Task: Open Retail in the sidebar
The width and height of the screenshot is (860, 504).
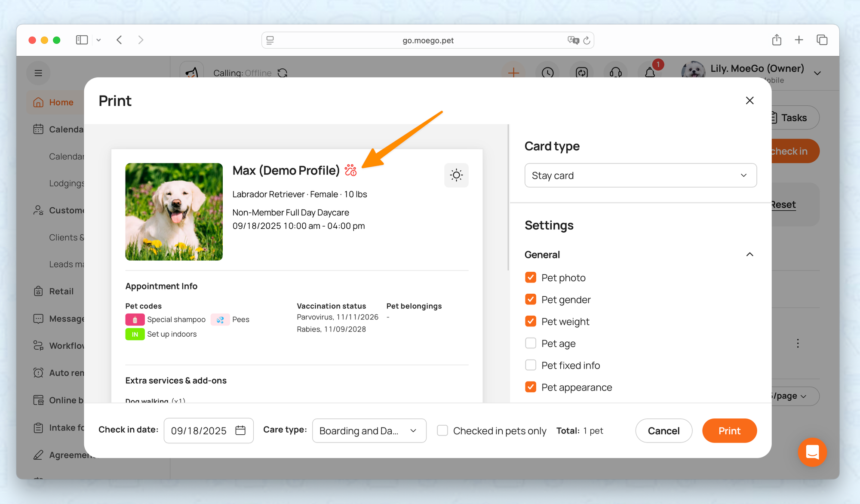Action: (x=61, y=292)
